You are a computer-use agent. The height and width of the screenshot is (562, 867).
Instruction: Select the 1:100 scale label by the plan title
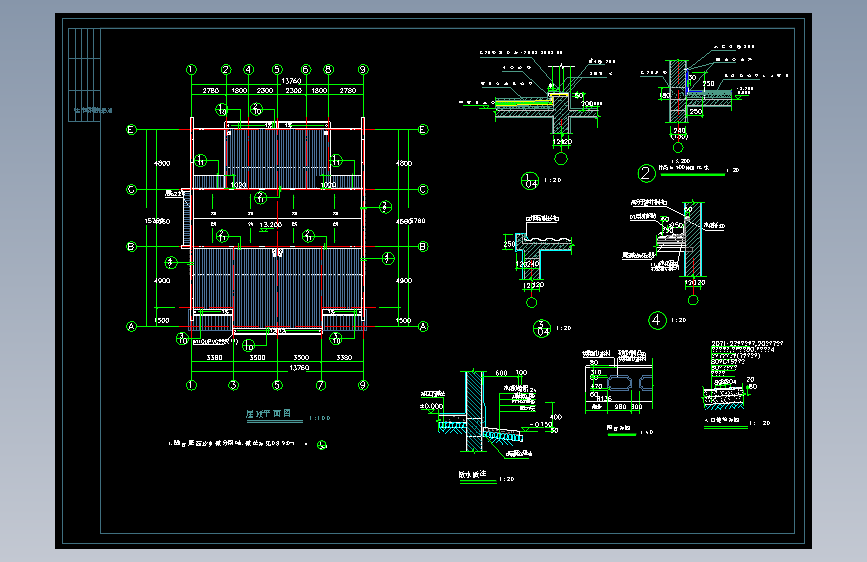(x=320, y=418)
